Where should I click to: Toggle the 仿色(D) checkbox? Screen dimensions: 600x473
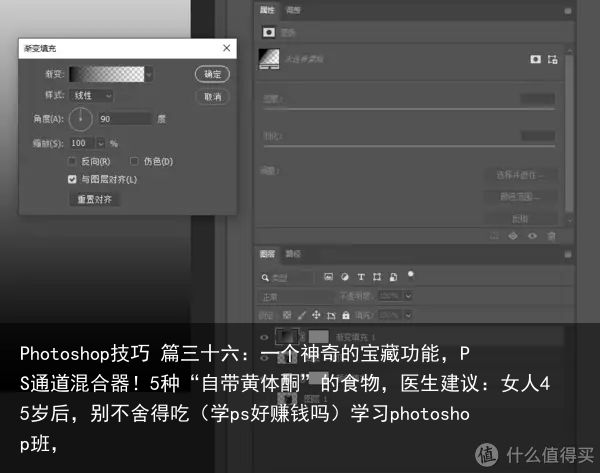click(x=134, y=161)
